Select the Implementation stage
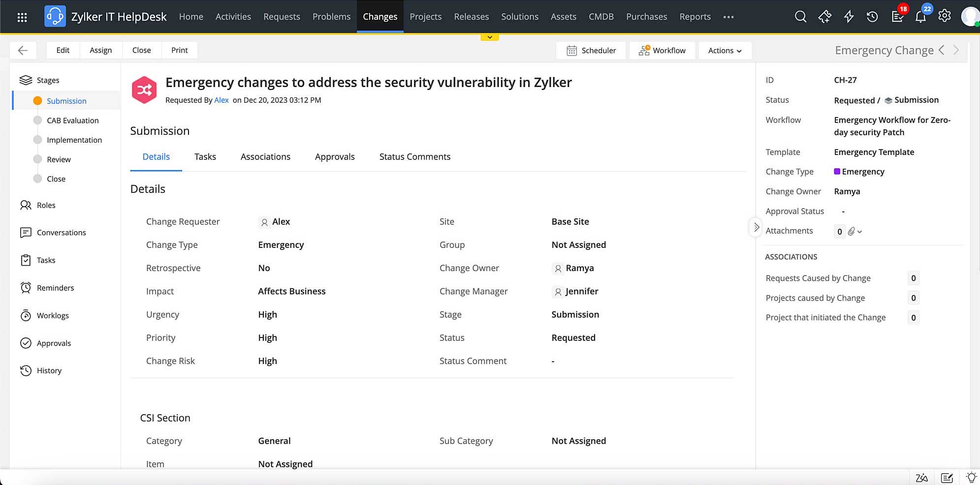The image size is (980, 485). coord(74,140)
